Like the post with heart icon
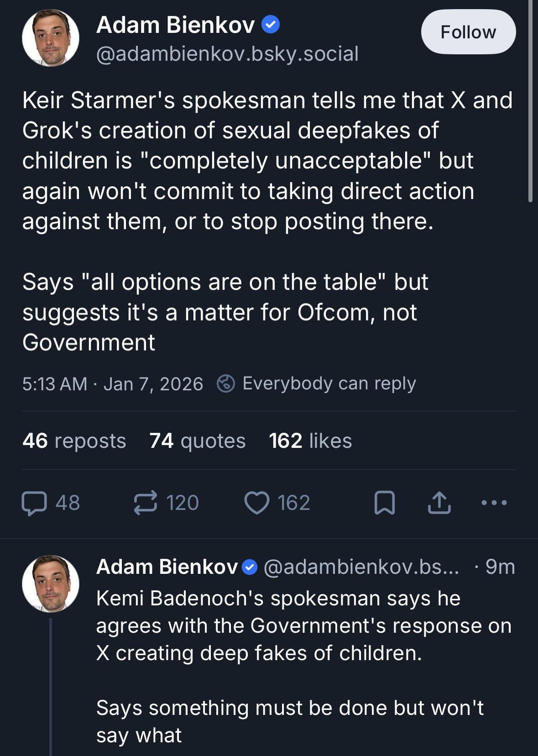Screen dimensions: 538x756 point(257,503)
